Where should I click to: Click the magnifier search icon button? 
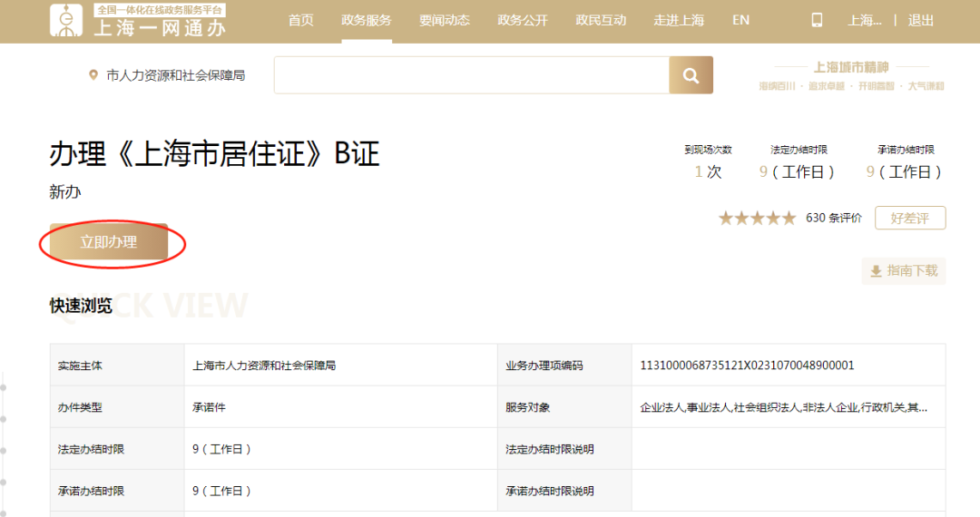(691, 75)
